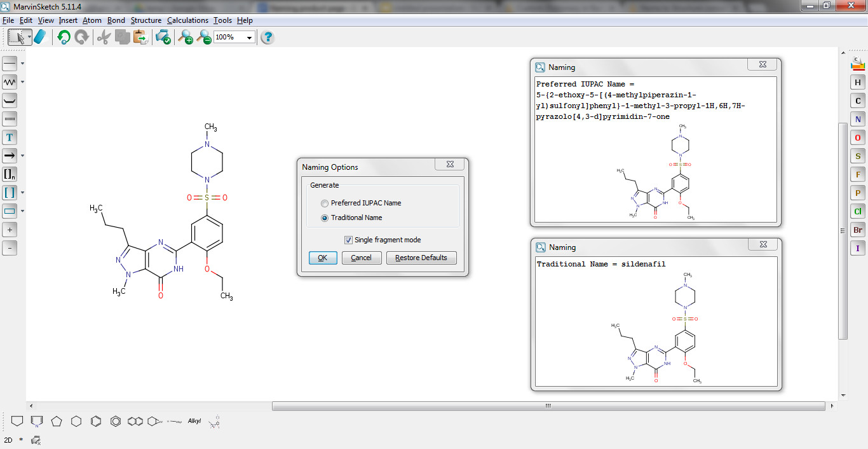Screen dimensions: 868x449
Task: Open the zoom percentage dropdown
Action: tap(250, 37)
